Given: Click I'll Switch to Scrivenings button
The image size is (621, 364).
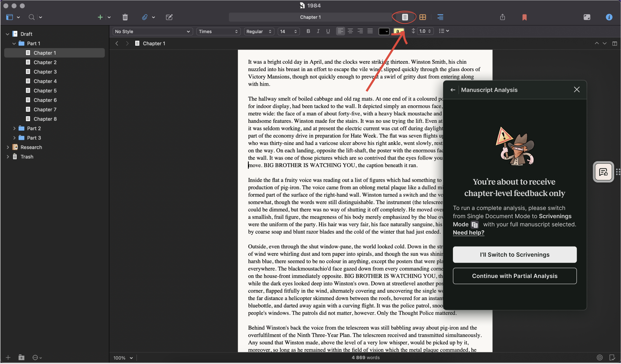Looking at the screenshot, I should coord(515,255).
